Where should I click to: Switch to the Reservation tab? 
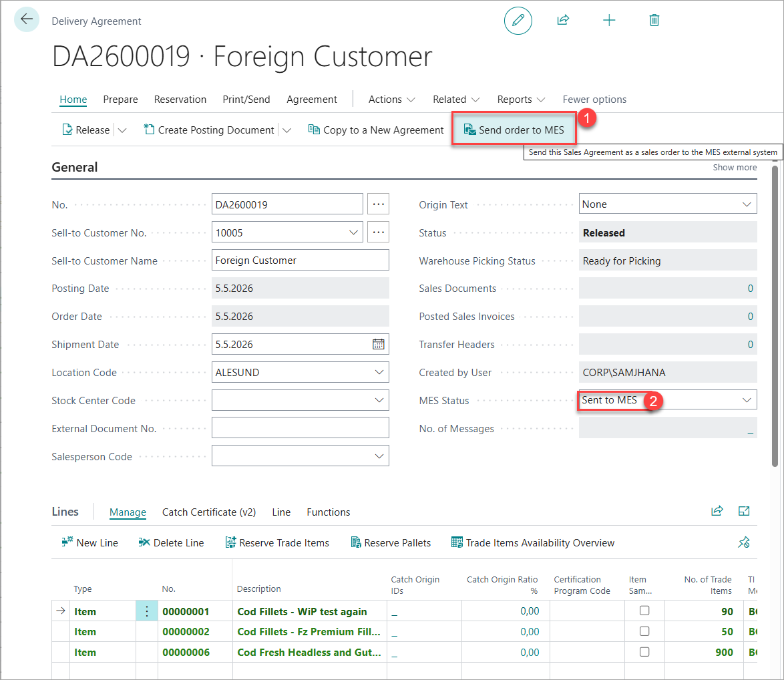point(180,100)
